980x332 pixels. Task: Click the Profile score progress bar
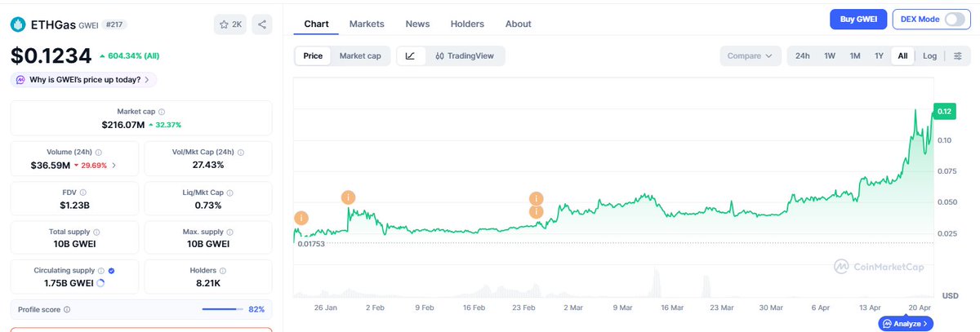221,310
